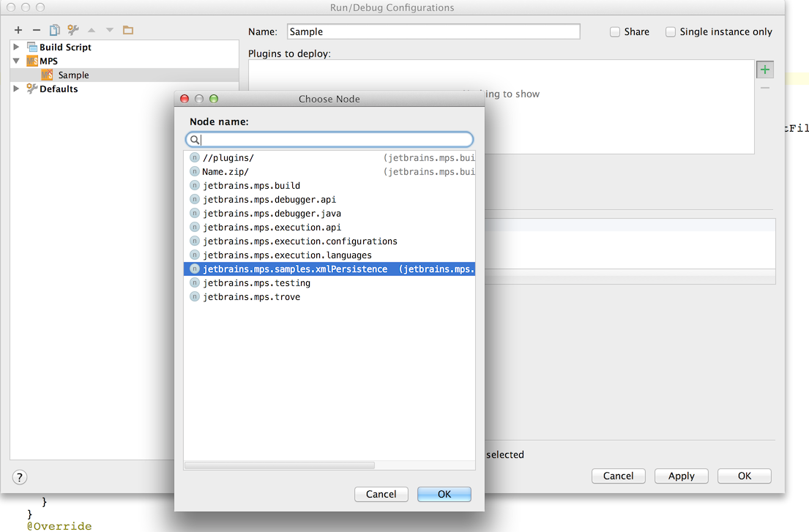Expand the Build Script tree node
The height and width of the screenshot is (532, 809).
(17, 47)
